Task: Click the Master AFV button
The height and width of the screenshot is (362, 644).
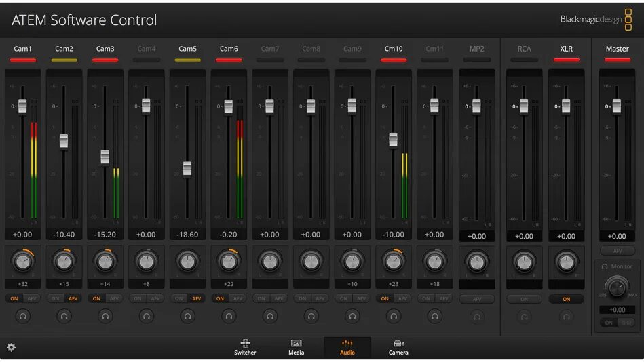Action: pos(617,251)
